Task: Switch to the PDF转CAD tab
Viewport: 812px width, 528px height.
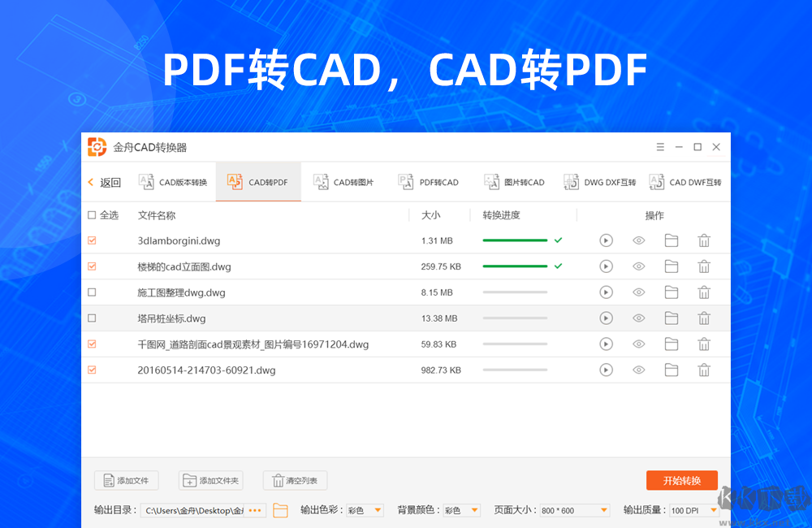Action: tap(429, 181)
